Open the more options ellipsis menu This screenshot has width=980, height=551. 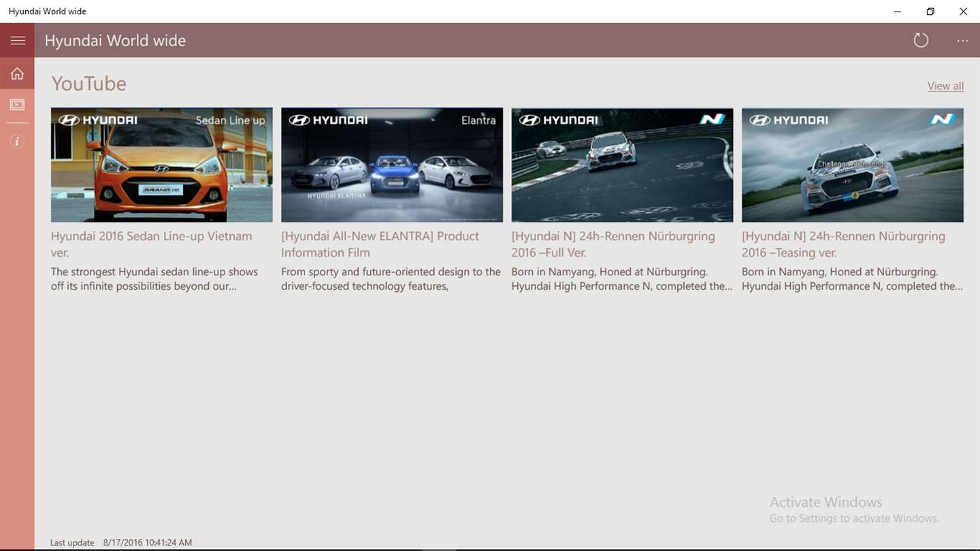click(x=962, y=41)
